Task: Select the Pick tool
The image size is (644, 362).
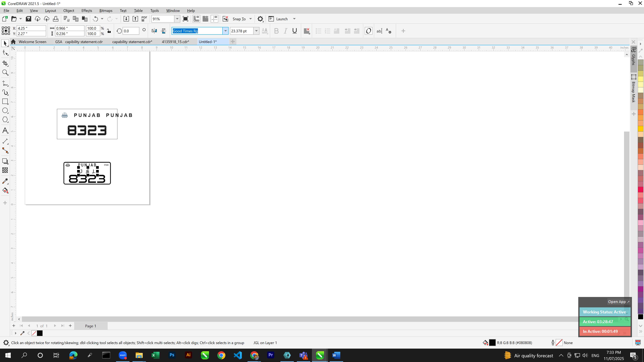Action: [5, 43]
